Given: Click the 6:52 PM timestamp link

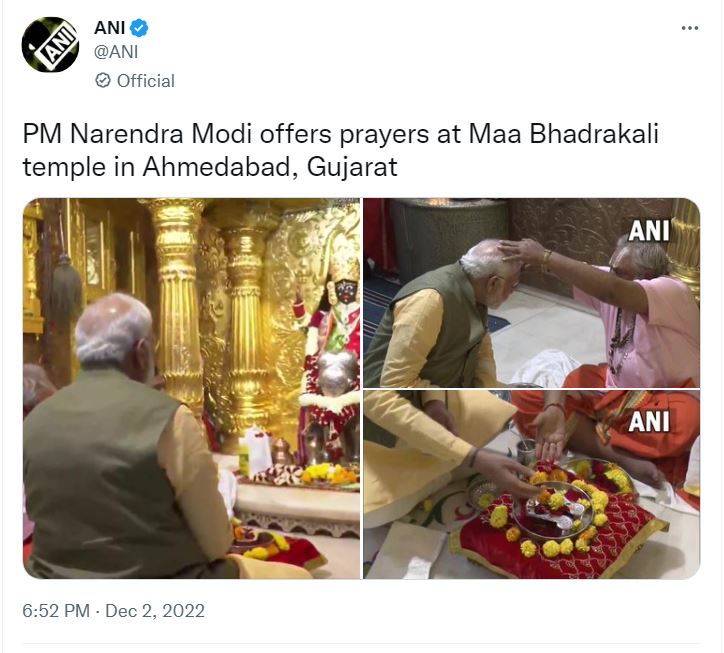Looking at the screenshot, I should [56, 611].
